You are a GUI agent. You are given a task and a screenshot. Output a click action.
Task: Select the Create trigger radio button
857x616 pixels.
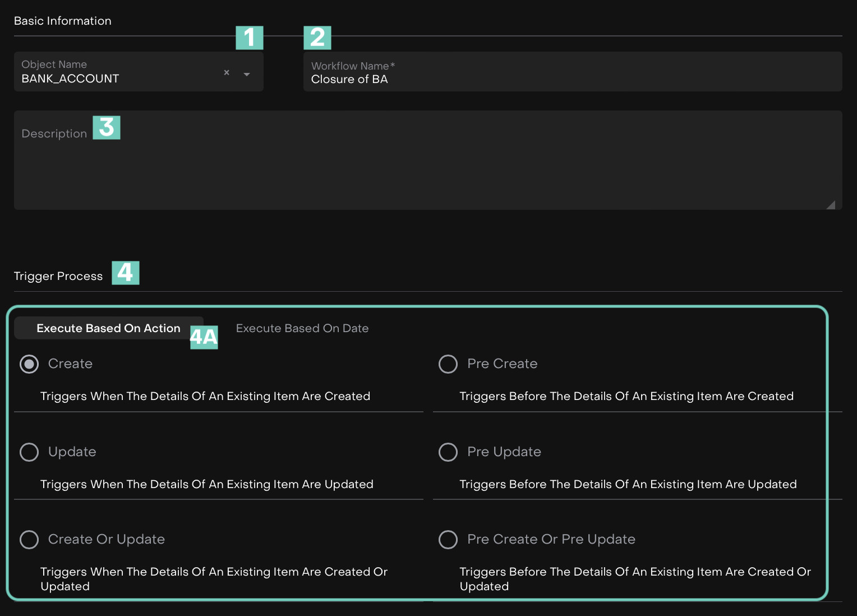pos(29,364)
